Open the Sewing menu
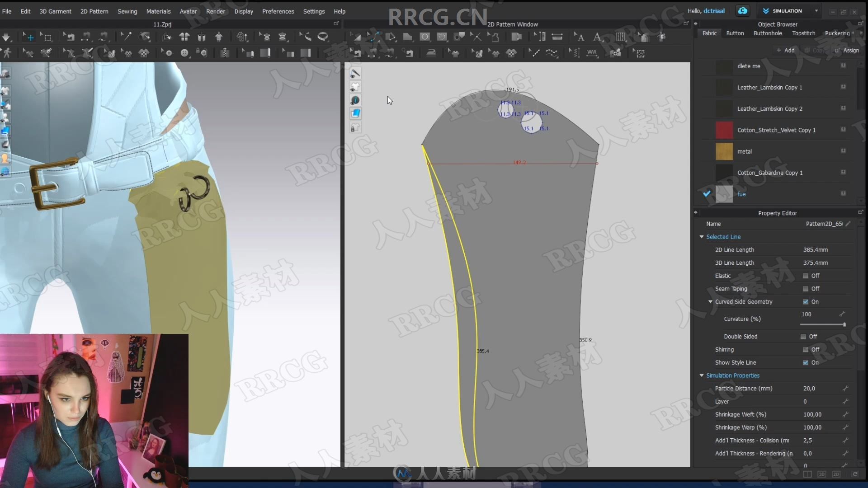Screen dimensions: 868x488 pos(127,11)
